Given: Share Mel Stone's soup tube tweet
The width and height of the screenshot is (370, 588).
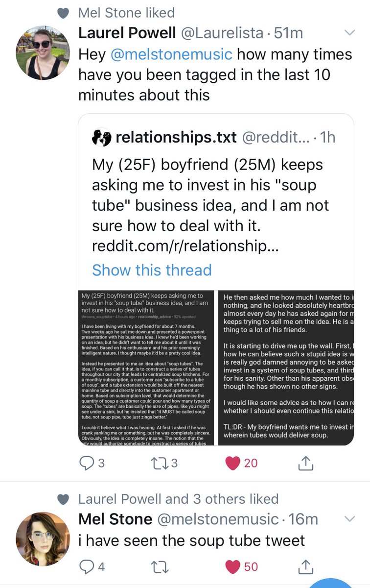Looking at the screenshot, I should tap(305, 567).
